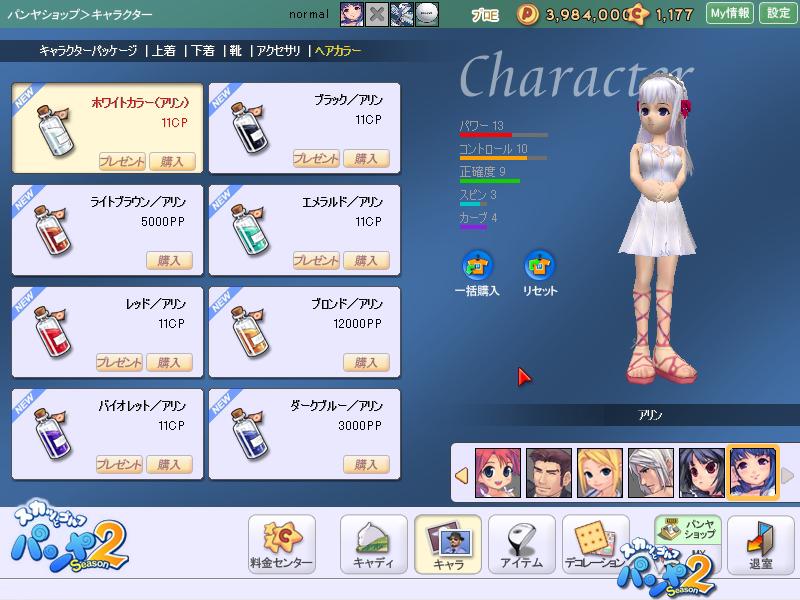
Task: Select the pink-haired girl character portrait
Action: tap(497, 473)
